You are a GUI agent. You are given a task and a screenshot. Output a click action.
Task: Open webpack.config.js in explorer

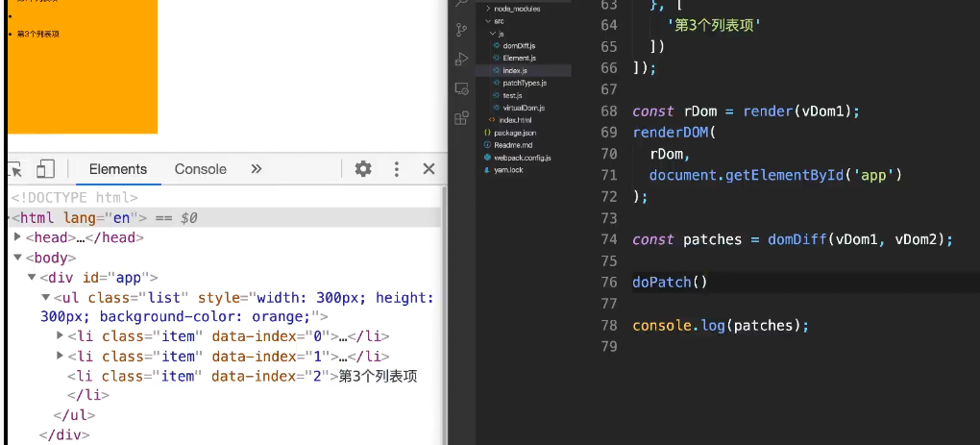click(522, 158)
